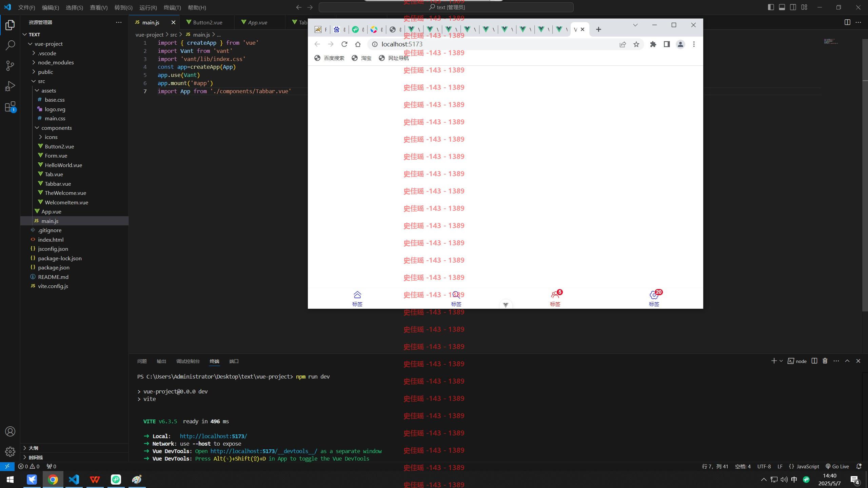This screenshot has width=868, height=488.
Task: Open 网址导航 bookmark
Action: click(x=394, y=58)
